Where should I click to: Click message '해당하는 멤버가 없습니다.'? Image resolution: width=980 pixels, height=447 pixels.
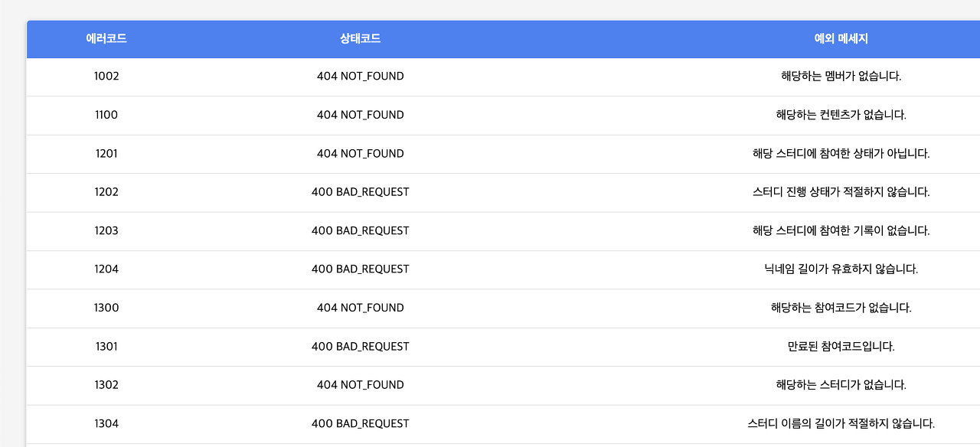pos(841,77)
